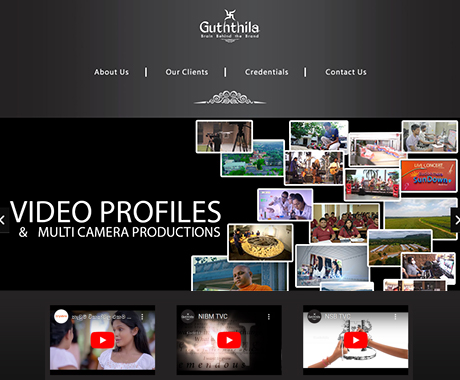This screenshot has height=380, width=460.
Task: Go to Our Clients page
Action: pos(187,72)
